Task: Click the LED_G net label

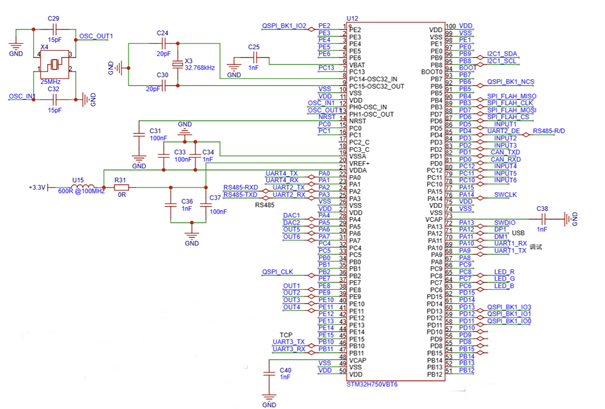Action: click(504, 279)
